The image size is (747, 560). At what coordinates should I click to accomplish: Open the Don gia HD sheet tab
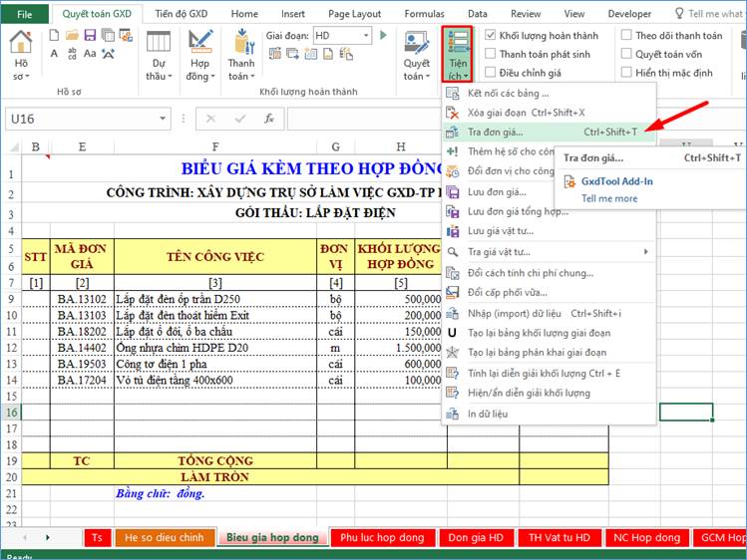click(x=475, y=537)
